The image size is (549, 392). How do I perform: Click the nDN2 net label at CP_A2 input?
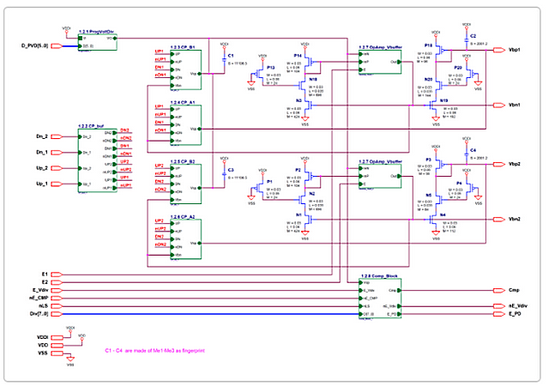pyautogui.click(x=160, y=244)
